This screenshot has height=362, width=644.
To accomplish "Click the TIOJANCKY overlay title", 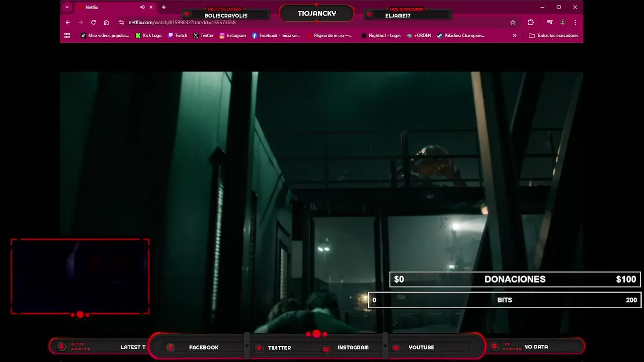I will click(317, 14).
